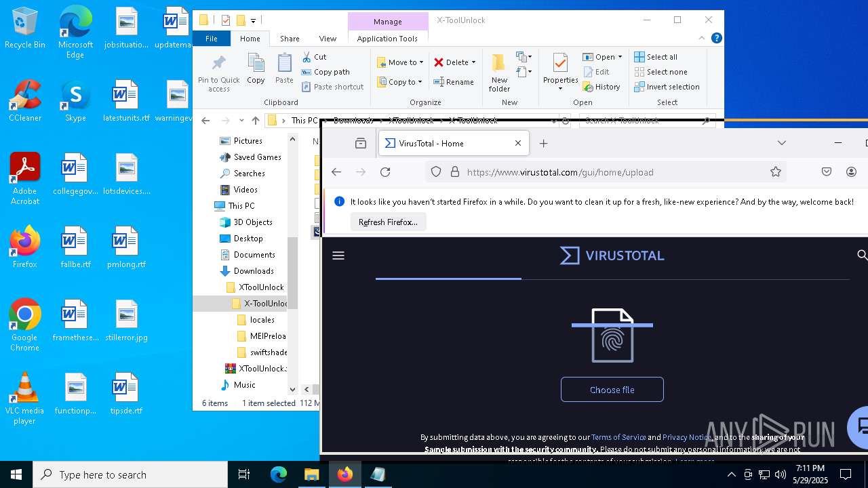Open Task View on taskbar
Screen dimensions: 868x488
244,474
